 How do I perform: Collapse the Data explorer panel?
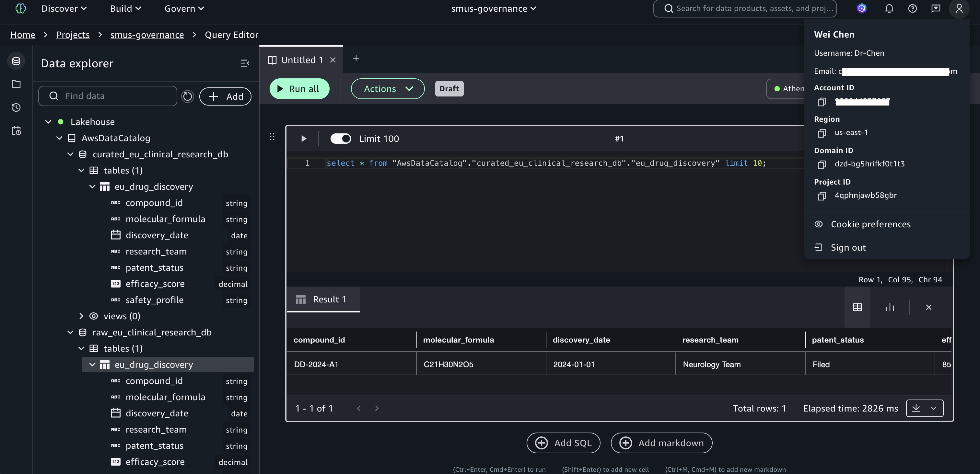click(x=245, y=63)
